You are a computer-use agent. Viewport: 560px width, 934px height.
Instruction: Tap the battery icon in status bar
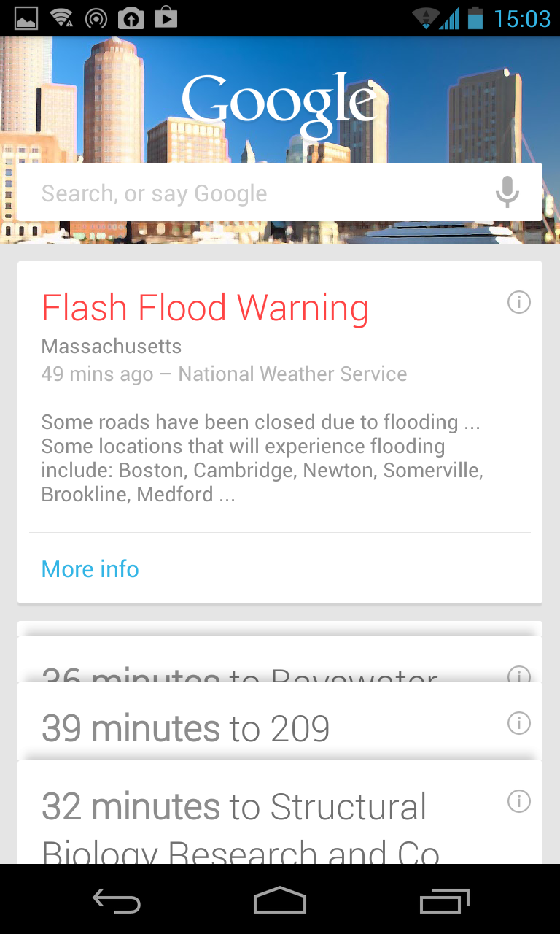coord(475,18)
